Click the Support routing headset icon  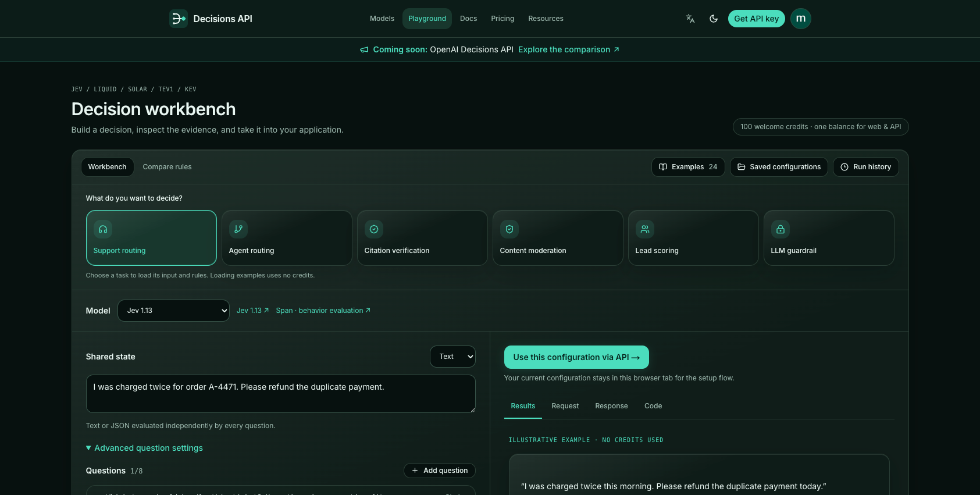[x=103, y=229]
